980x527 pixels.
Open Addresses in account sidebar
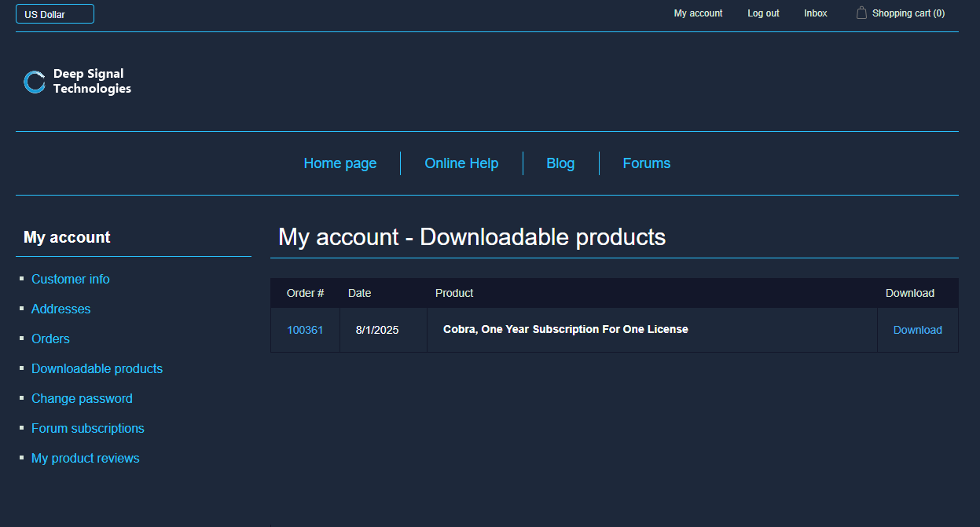(61, 309)
